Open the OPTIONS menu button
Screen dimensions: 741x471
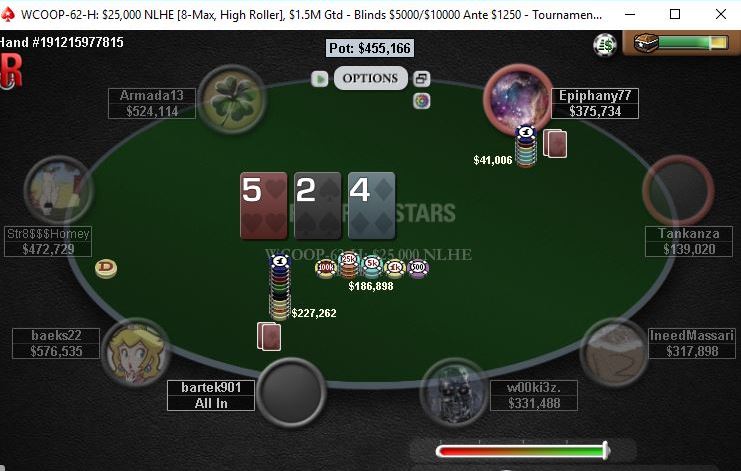[x=370, y=78]
